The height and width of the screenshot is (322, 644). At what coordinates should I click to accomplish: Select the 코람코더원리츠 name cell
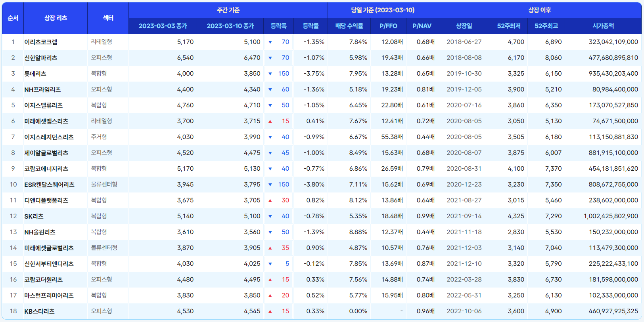click(x=56, y=280)
